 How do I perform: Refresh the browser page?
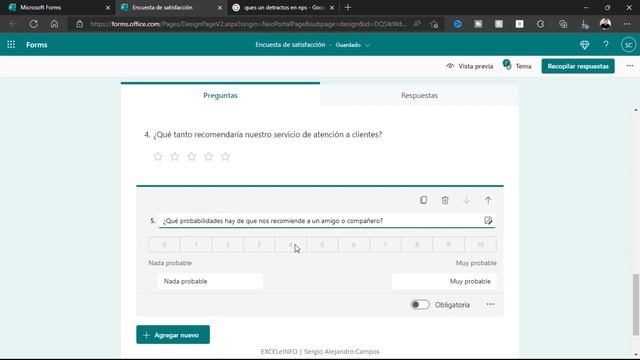pos(33,24)
